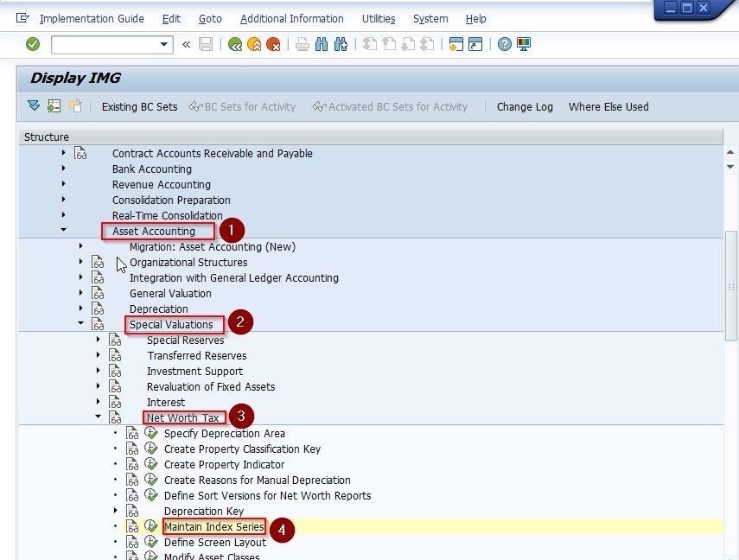Click execute icon for Create Property Classification Key
The height and width of the screenshot is (560, 739).
pos(150,449)
